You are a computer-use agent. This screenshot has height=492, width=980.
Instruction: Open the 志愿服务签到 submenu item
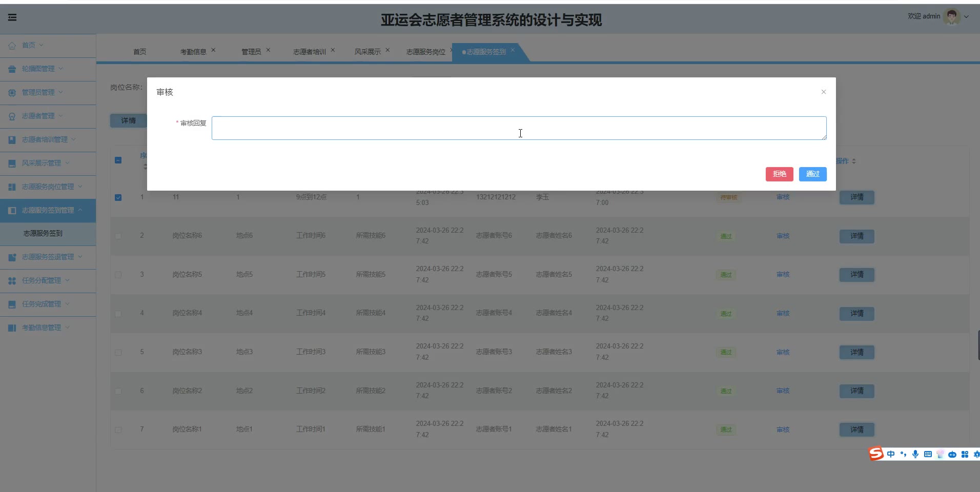click(x=43, y=233)
